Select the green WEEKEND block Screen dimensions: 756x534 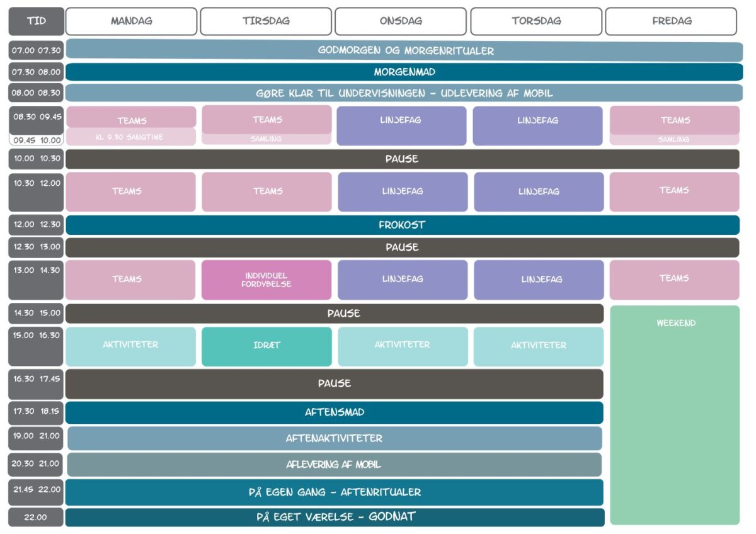(x=675, y=415)
